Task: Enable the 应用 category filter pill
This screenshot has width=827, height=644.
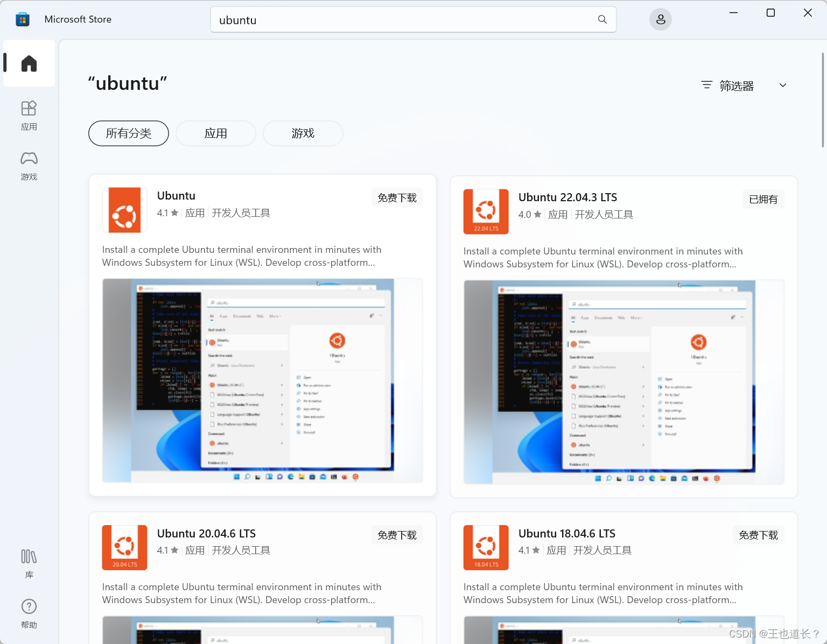Action: tap(215, 133)
